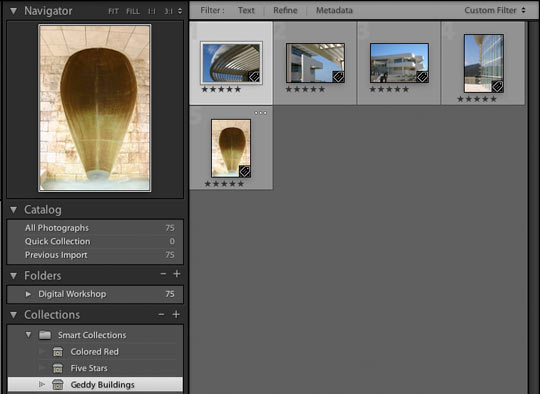Select Previous Import in Catalog
The width and height of the screenshot is (540, 394).
(x=95, y=255)
